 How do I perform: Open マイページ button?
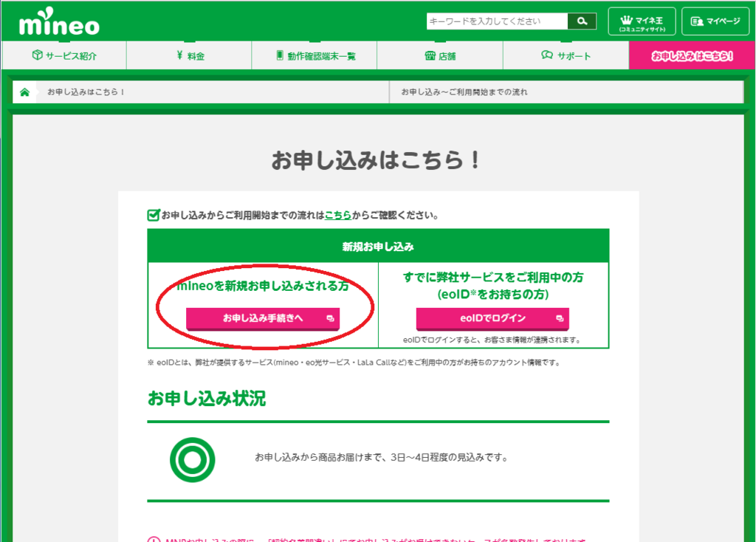tap(715, 21)
